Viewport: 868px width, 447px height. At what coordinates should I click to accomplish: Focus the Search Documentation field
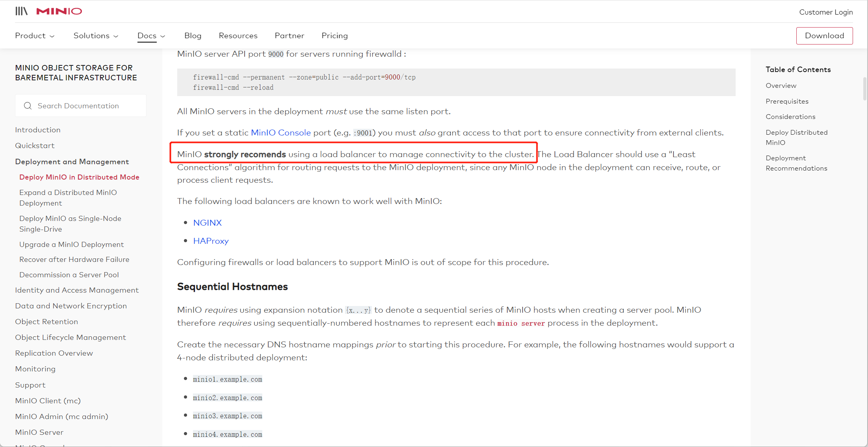click(x=81, y=106)
